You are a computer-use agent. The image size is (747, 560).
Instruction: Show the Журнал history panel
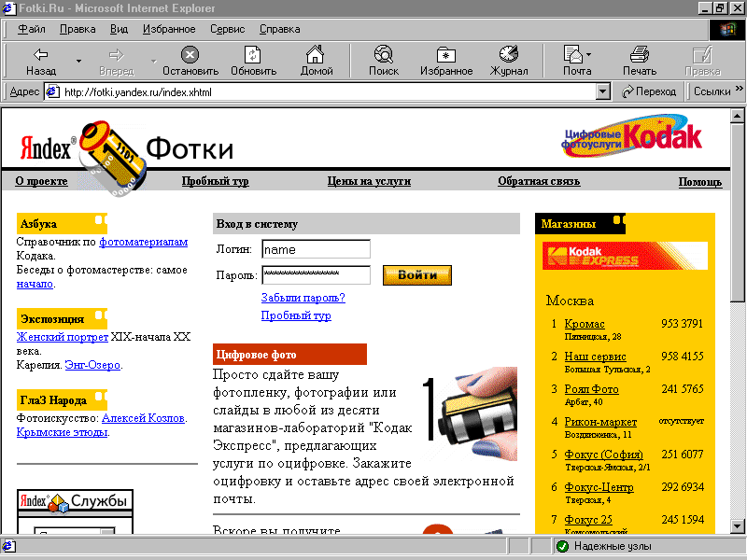[x=509, y=61]
